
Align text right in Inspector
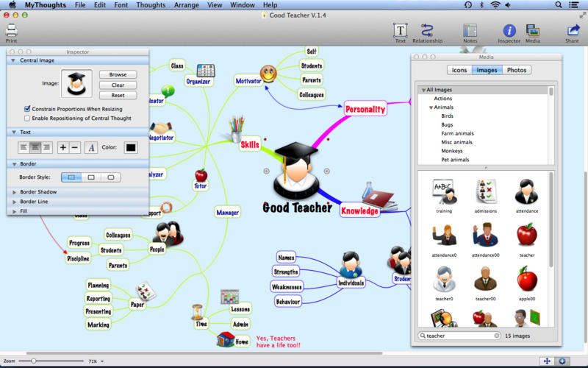pyautogui.click(x=47, y=148)
